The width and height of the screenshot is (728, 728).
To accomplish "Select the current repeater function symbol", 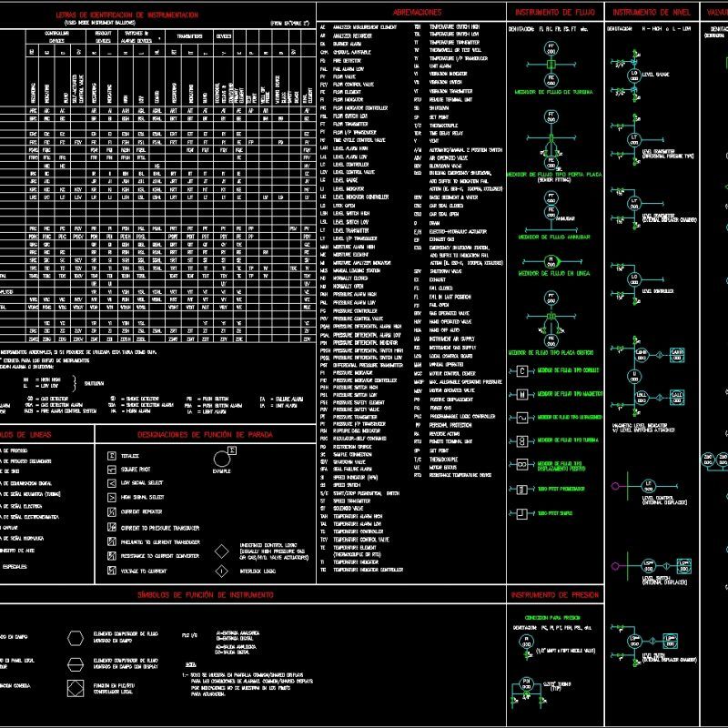I will (111, 511).
